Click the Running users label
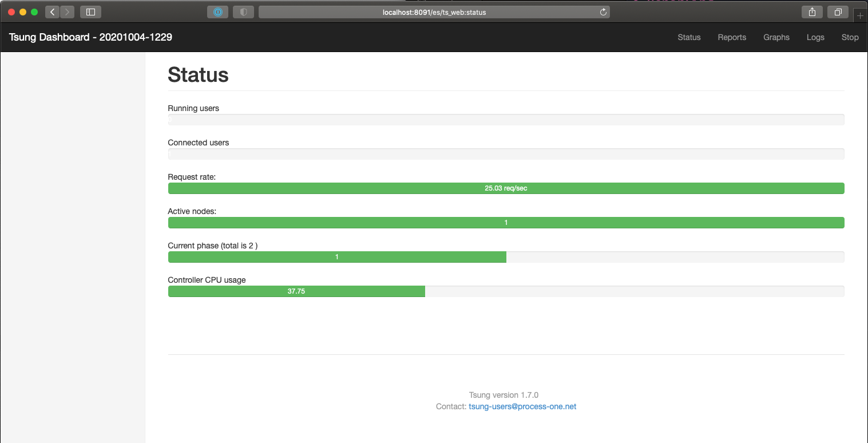 tap(193, 108)
